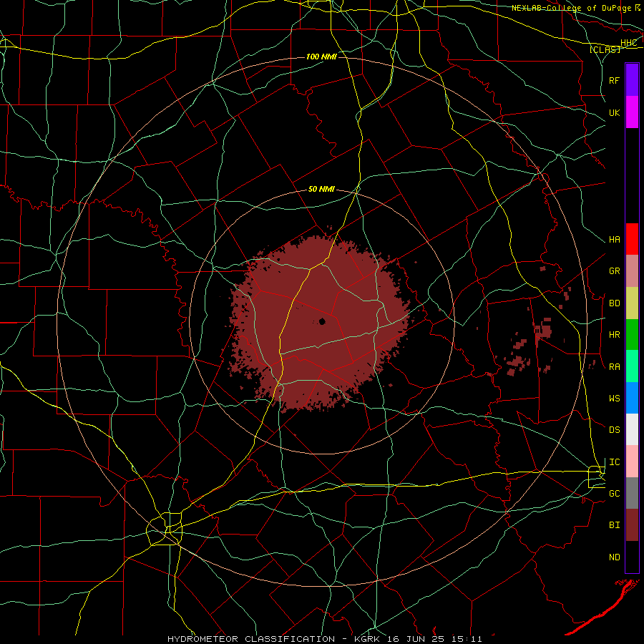Click the RF purple legend swatch
This screenshot has height=644, width=644.
click(632, 80)
